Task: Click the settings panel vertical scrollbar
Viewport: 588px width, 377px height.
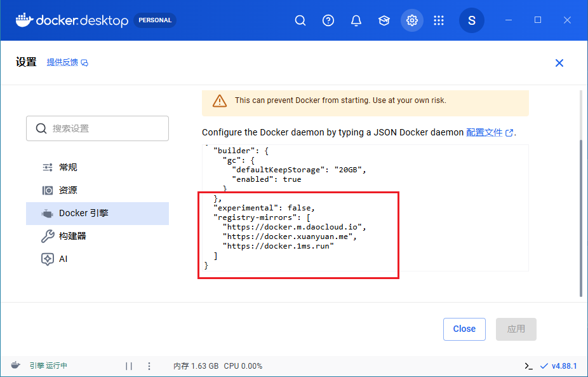Action: (x=581, y=218)
